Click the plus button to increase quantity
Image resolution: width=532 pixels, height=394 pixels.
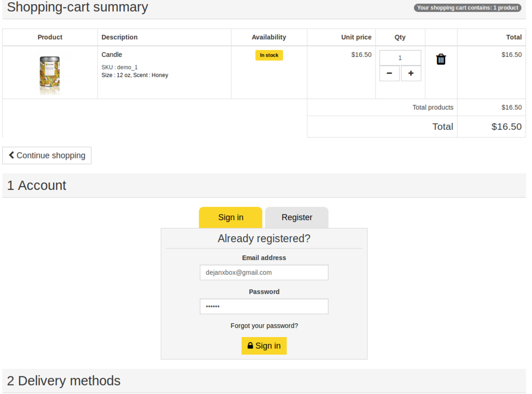[x=411, y=73]
